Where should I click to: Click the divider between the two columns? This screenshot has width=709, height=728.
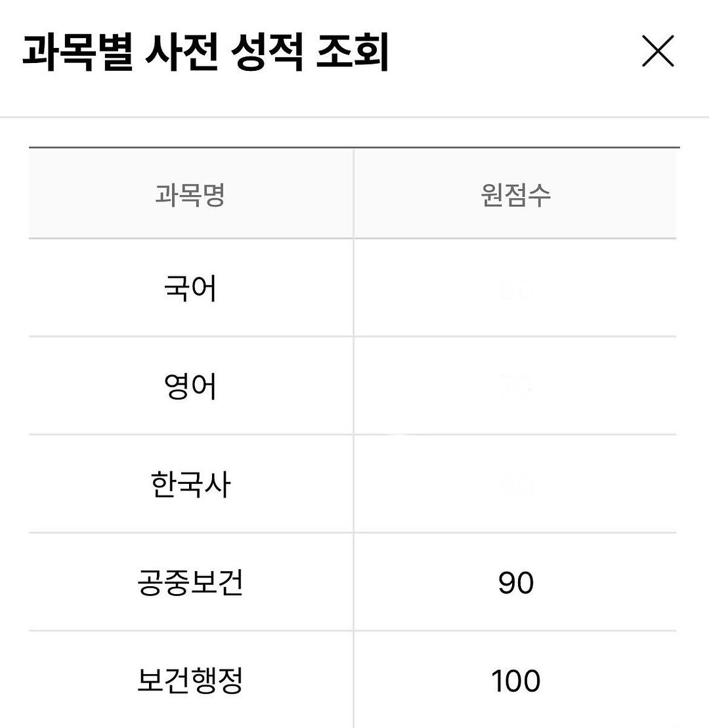pyautogui.click(x=354, y=433)
